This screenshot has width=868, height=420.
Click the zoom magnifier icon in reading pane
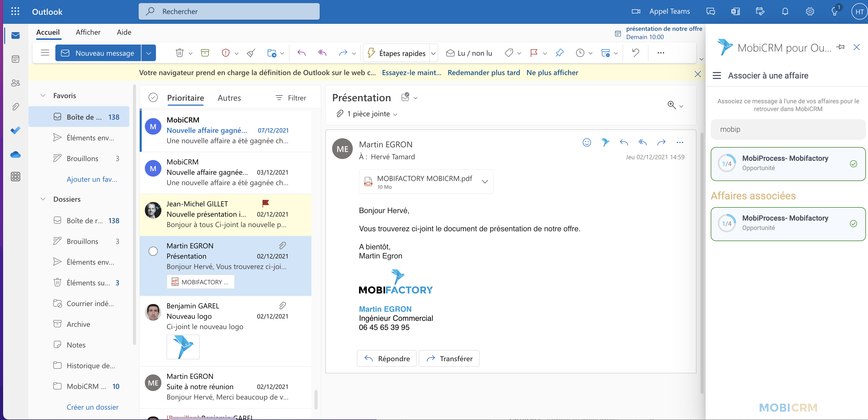click(671, 105)
